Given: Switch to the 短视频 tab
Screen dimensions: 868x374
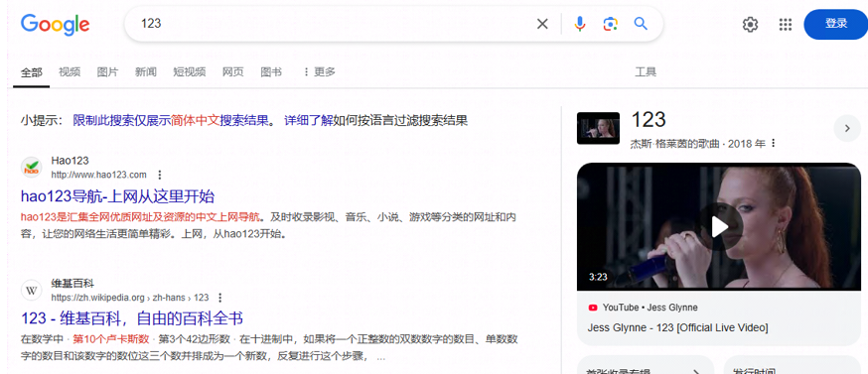Looking at the screenshot, I should (x=190, y=71).
